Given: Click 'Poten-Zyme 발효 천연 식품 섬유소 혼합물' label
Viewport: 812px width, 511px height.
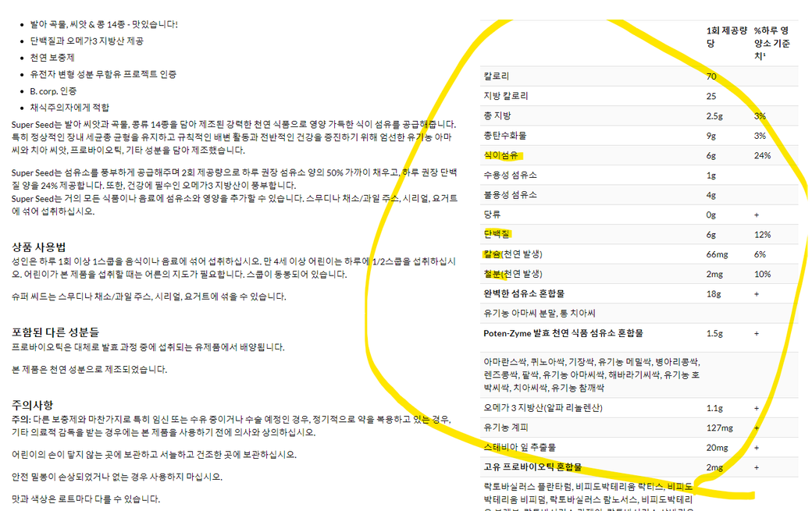Looking at the screenshot, I should (x=563, y=333).
